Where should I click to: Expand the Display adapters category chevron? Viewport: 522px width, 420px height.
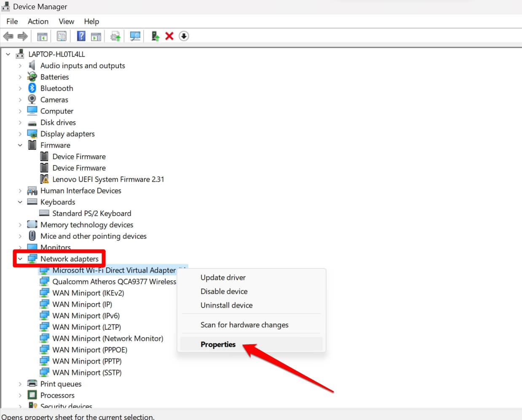[20, 134]
